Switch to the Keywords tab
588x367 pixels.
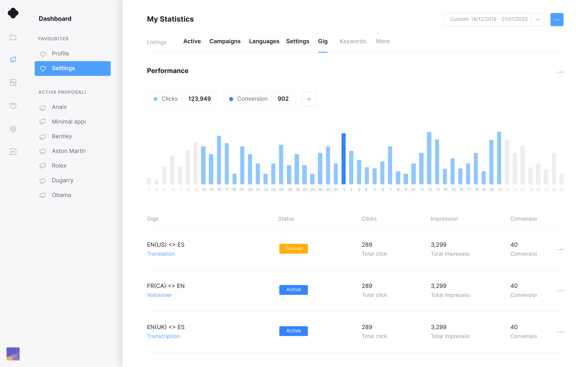353,41
